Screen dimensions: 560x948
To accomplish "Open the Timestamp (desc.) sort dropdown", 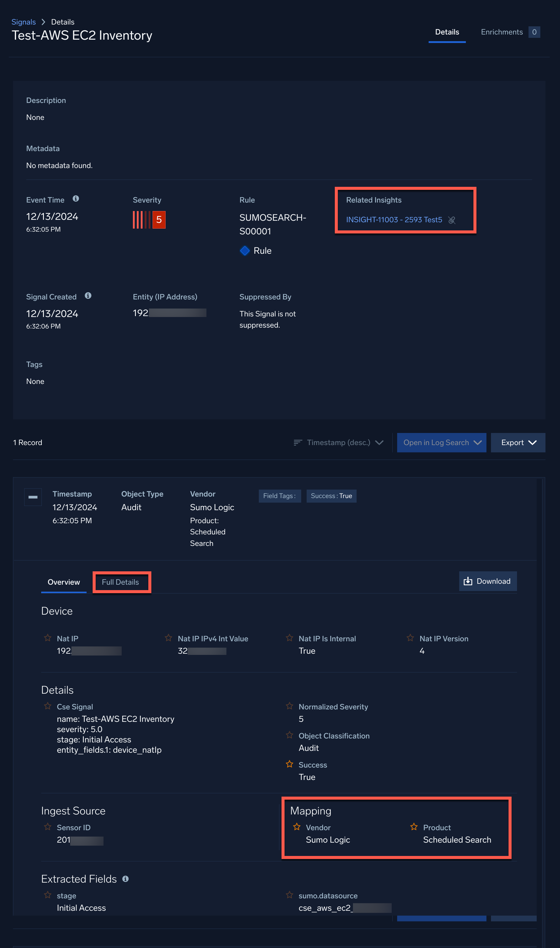I will coord(338,442).
